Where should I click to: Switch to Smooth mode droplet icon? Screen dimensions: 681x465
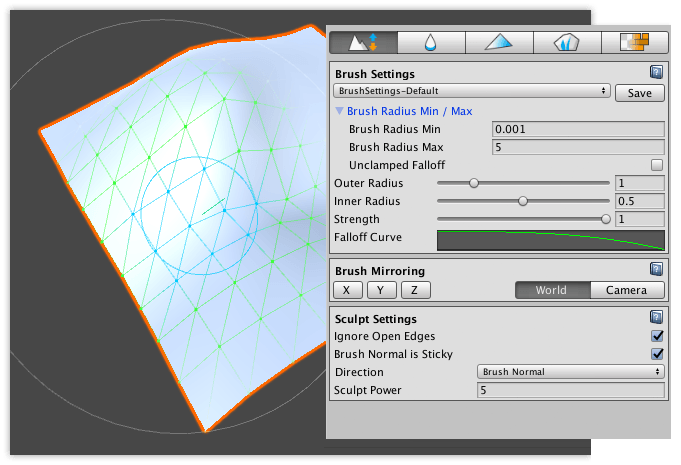(x=430, y=42)
